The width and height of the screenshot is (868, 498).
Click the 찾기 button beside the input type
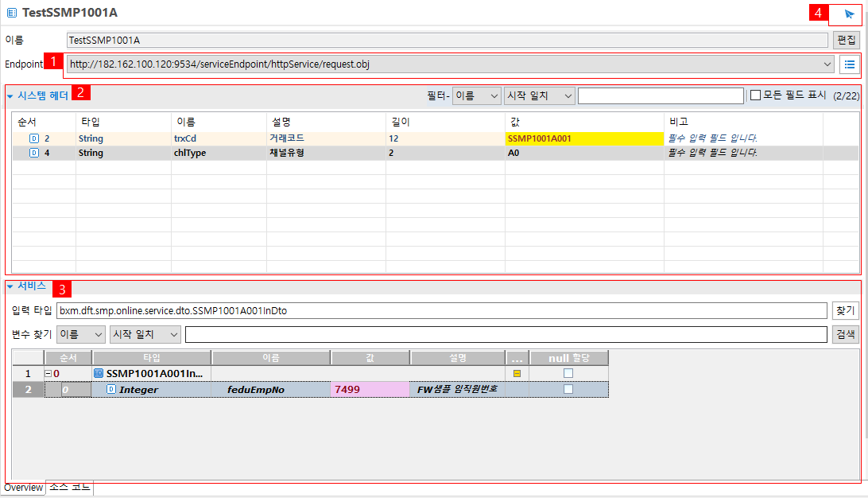tap(845, 310)
